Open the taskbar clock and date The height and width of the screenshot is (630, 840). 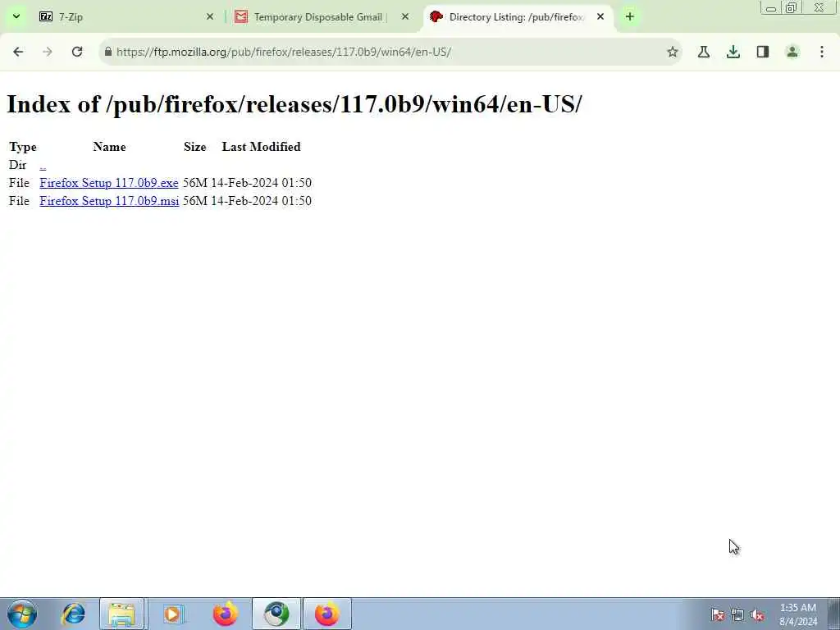798,614
